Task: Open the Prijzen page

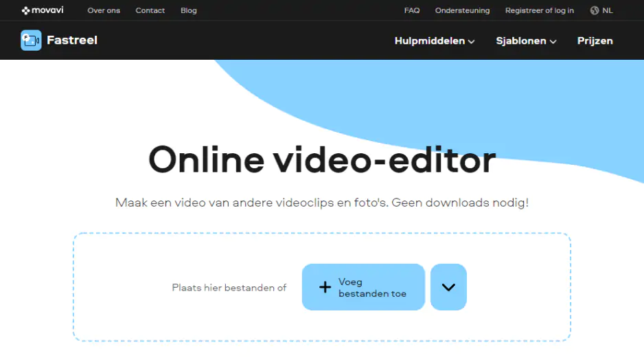Action: point(595,41)
